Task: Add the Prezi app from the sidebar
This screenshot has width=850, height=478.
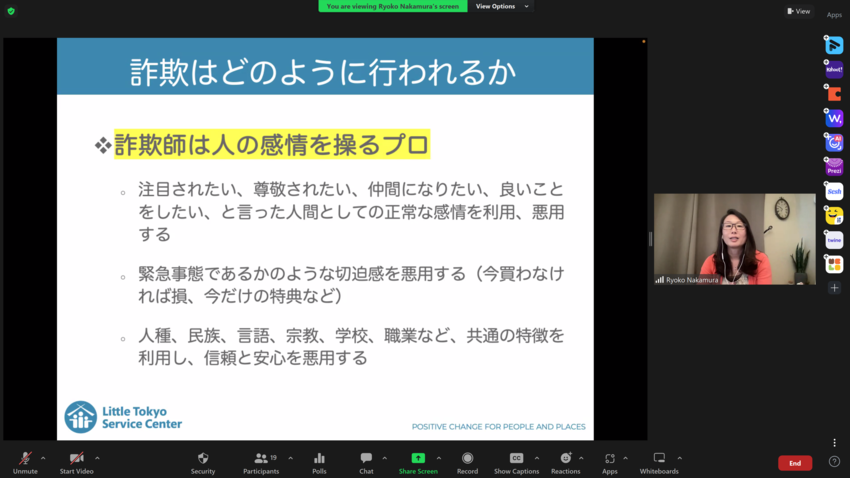Action: pyautogui.click(x=834, y=167)
